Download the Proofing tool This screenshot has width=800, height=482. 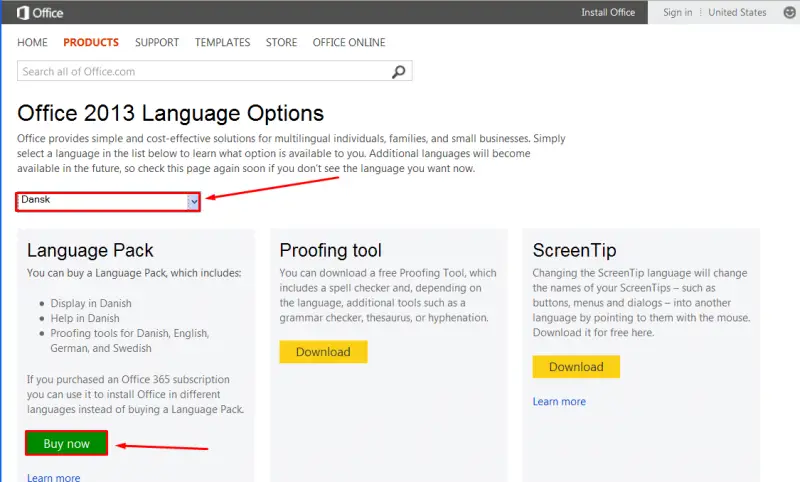pyautogui.click(x=323, y=352)
